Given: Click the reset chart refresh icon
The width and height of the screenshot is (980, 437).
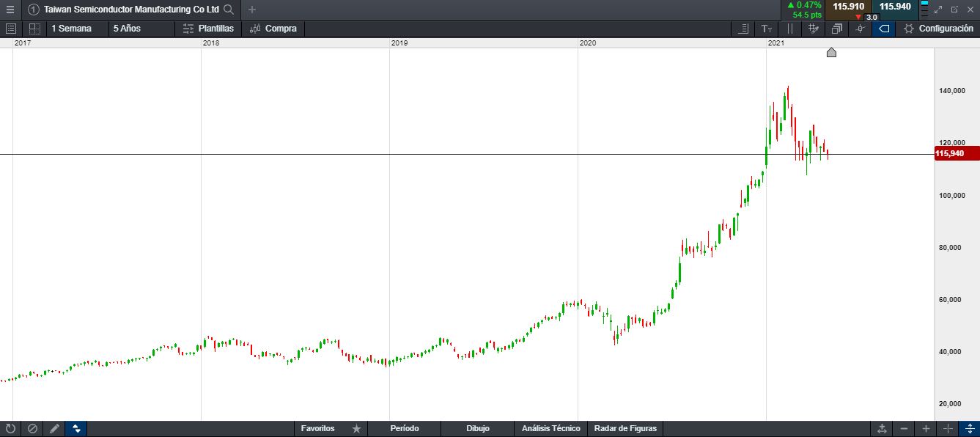Looking at the screenshot, I should tap(10, 429).
